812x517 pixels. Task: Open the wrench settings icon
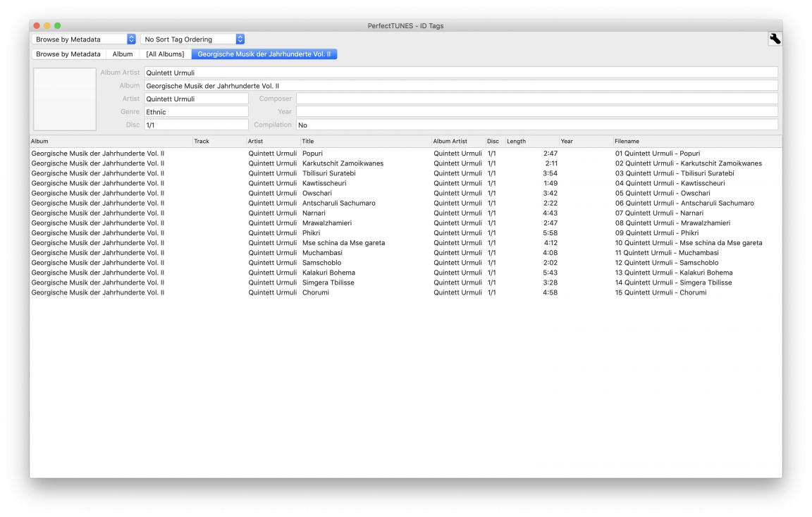tap(774, 39)
